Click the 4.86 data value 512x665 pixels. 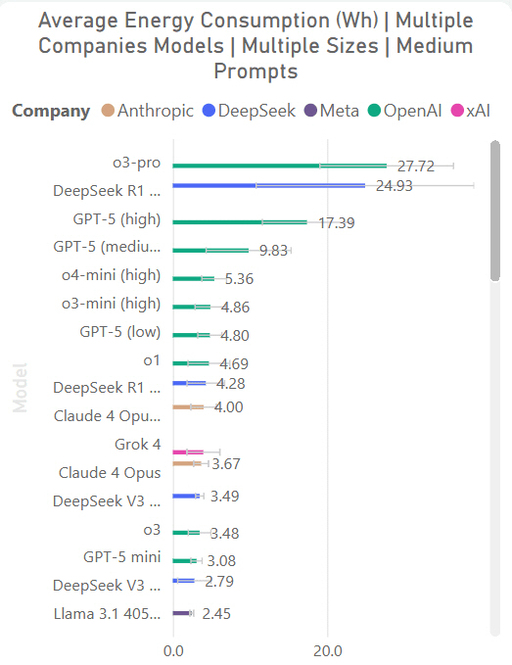pos(235,307)
